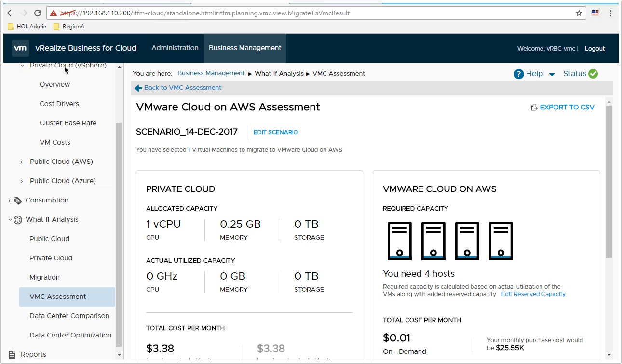The width and height of the screenshot is (622, 364).
Task: Click Back to VMC Assessment link
Action: [x=183, y=88]
